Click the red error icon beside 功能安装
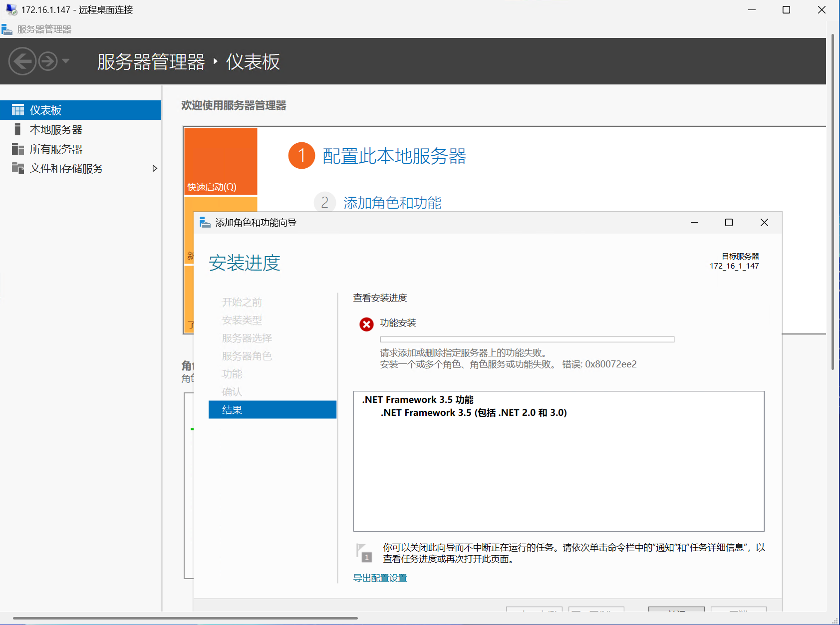 366,324
